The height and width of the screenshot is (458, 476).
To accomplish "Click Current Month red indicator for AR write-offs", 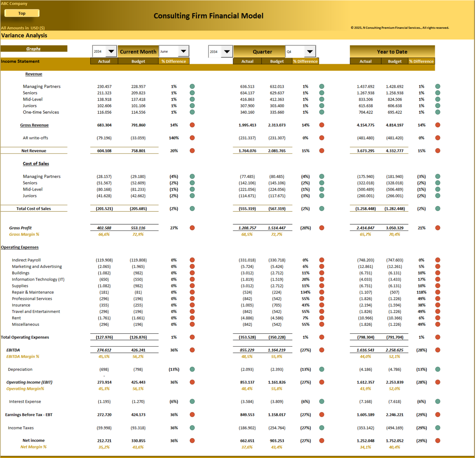I will [192, 138].
